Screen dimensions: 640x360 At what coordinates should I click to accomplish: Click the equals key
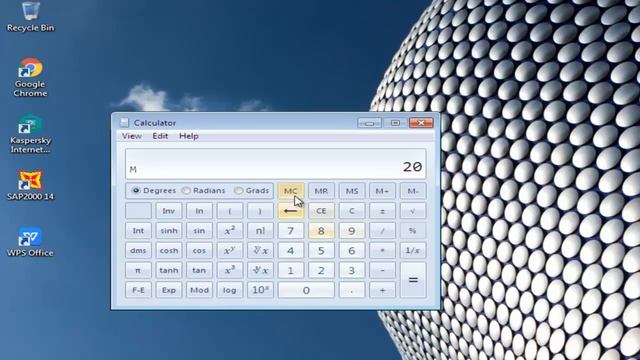(413, 280)
